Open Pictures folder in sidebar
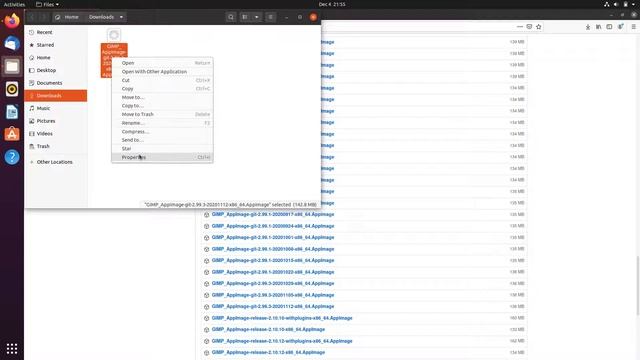This screenshot has height=360, width=640. tap(56, 121)
